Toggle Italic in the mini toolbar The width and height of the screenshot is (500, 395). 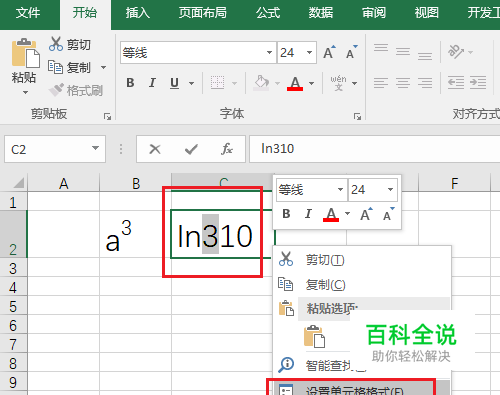pyautogui.click(x=308, y=214)
